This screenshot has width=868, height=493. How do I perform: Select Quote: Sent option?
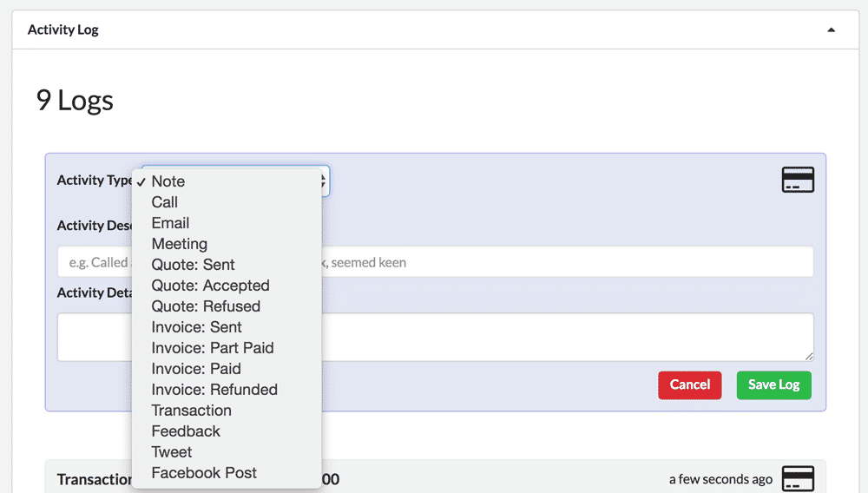227,265
